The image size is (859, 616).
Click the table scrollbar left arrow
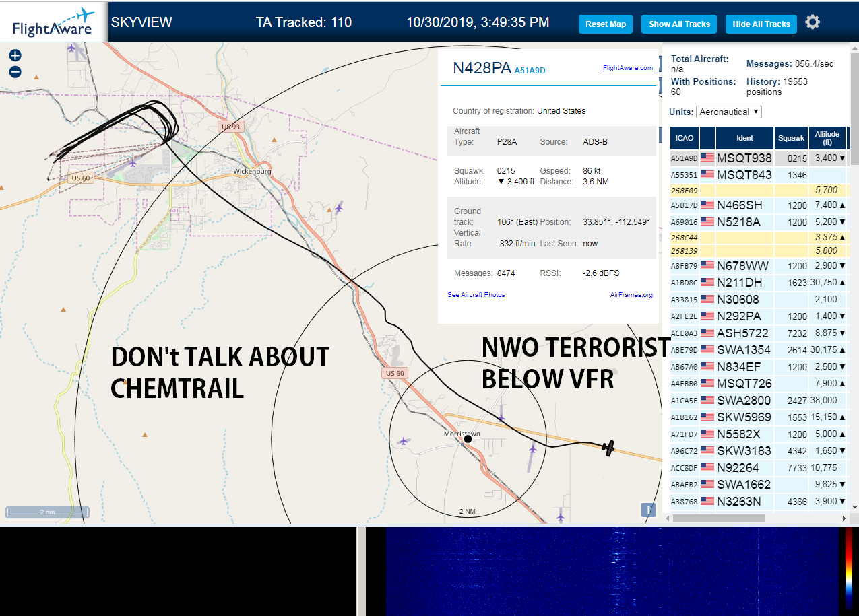[667, 518]
